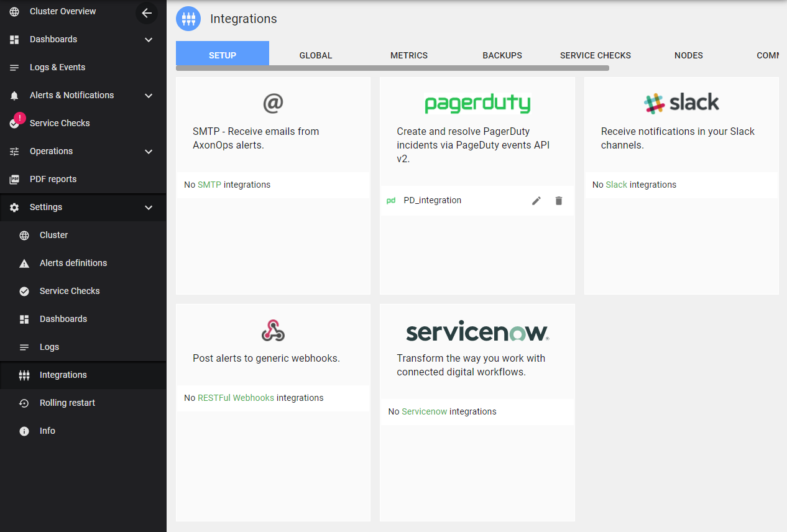Delete PD_integration using the trash icon
Viewport: 787px width, 532px height.
559,201
